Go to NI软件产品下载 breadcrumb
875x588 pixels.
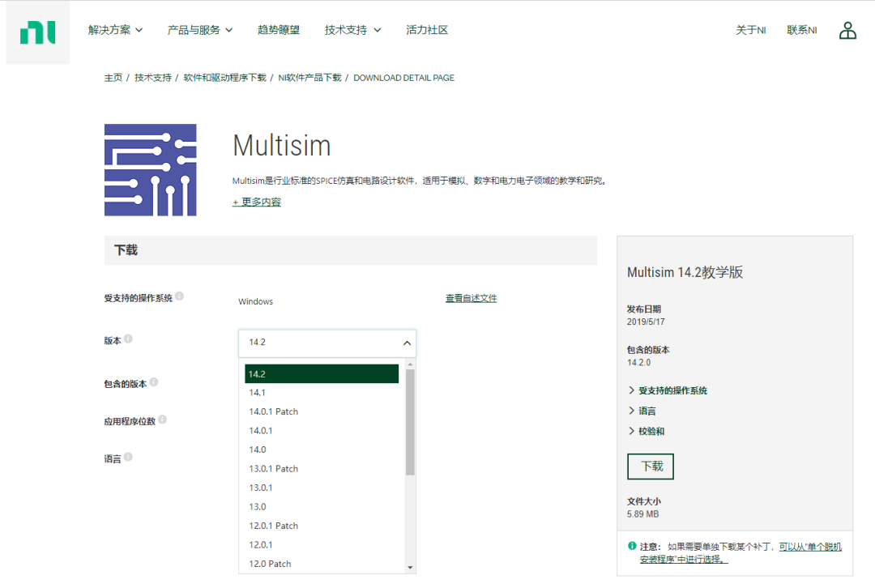[x=309, y=78]
